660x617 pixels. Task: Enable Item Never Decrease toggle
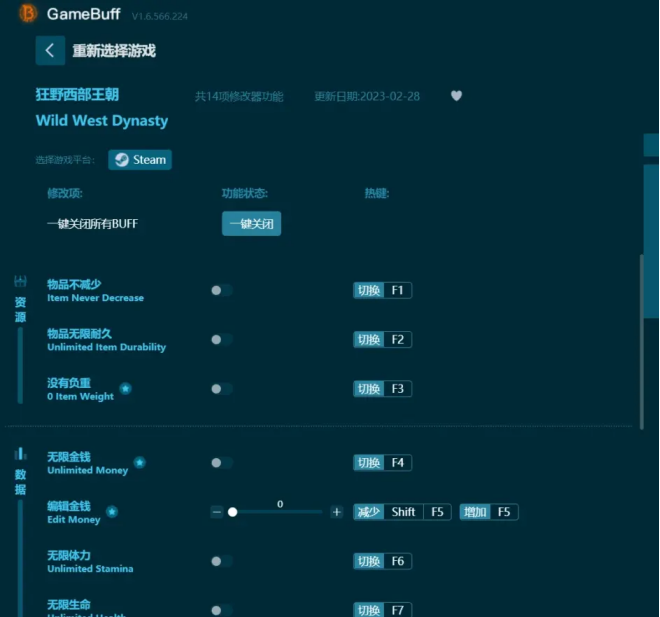(221, 290)
